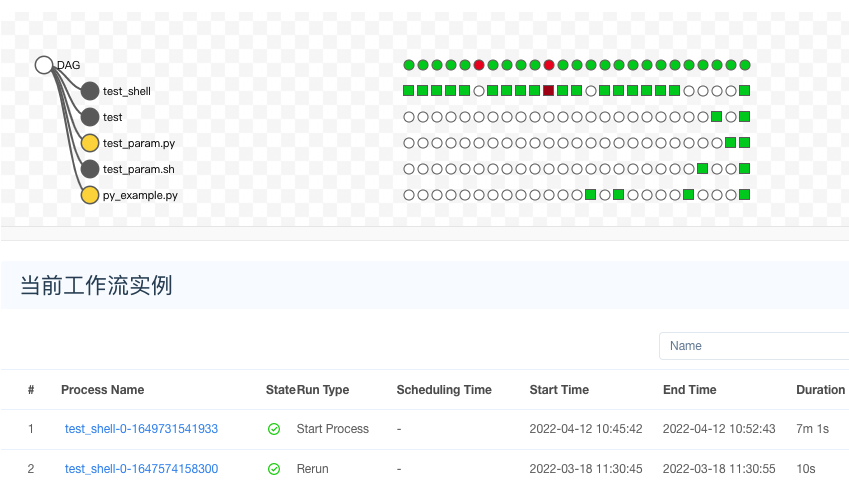Click the dark red failed square in test_shell row
This screenshot has height=489, width=849.
548,90
